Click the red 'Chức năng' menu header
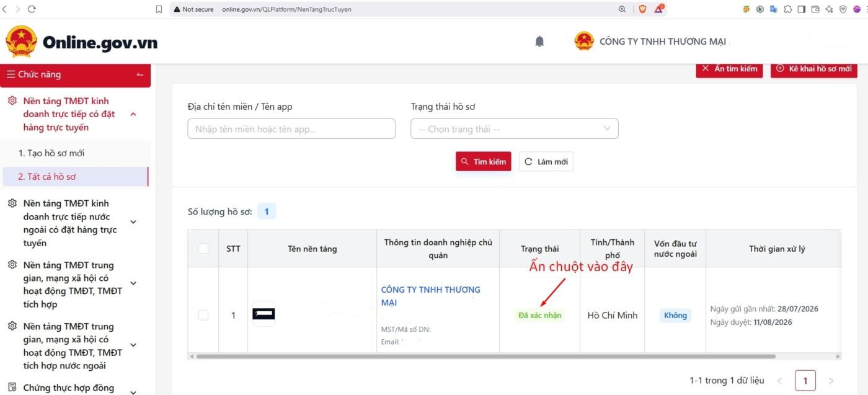Image resolution: width=868 pixels, height=395 pixels. [x=75, y=74]
